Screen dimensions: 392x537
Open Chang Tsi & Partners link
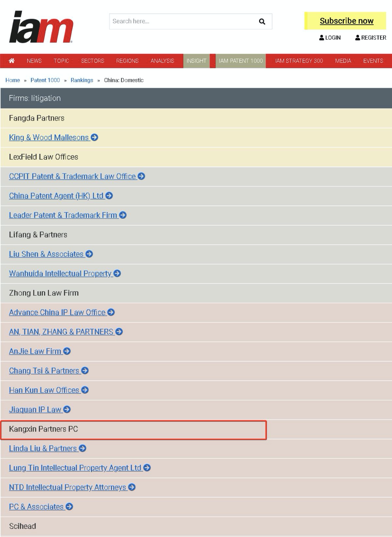pyautogui.click(x=44, y=371)
